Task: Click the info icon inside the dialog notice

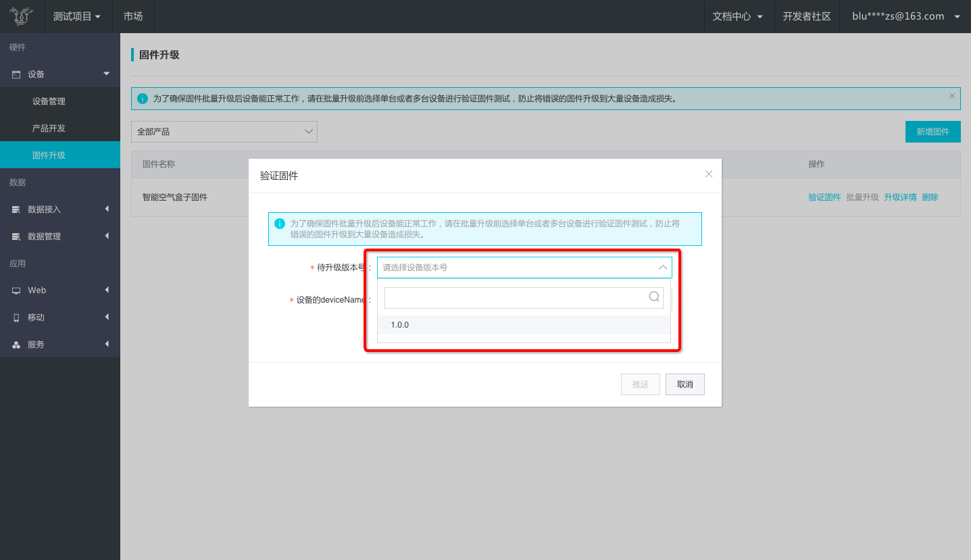Action: pos(280,224)
